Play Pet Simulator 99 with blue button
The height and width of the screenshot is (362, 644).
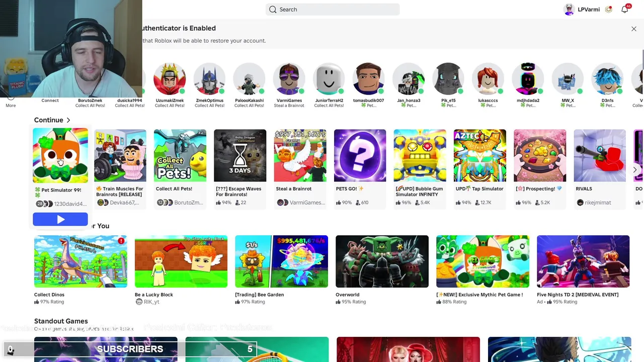(x=60, y=219)
